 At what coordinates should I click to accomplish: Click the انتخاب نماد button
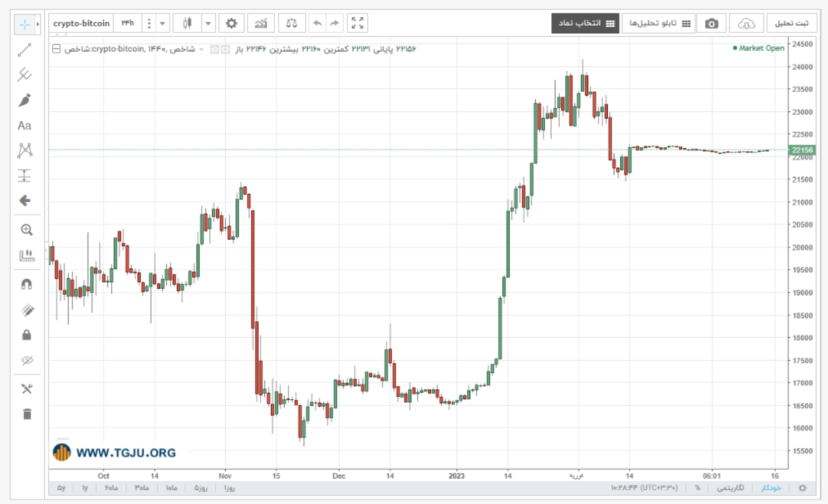pyautogui.click(x=585, y=23)
